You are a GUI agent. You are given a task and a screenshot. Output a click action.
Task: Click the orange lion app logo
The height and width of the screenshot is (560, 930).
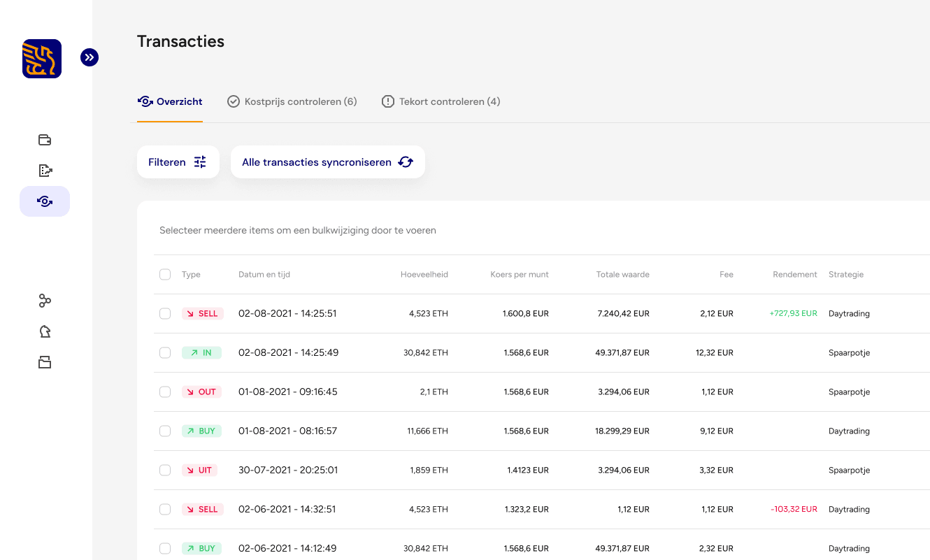click(x=42, y=59)
